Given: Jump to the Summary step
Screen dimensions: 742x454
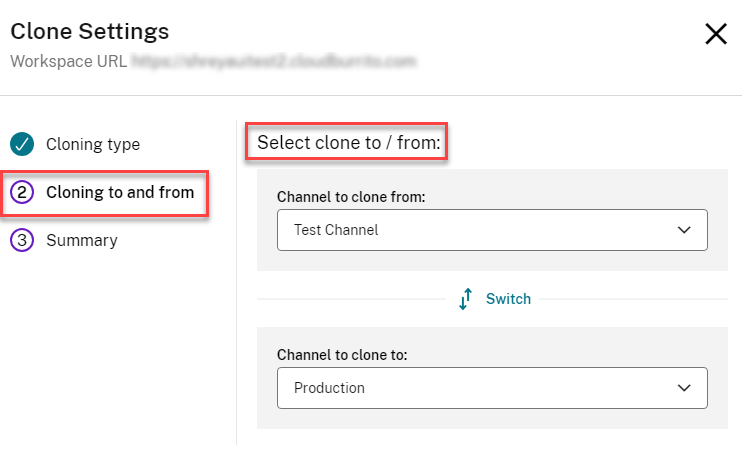Looking at the screenshot, I should pos(81,240).
